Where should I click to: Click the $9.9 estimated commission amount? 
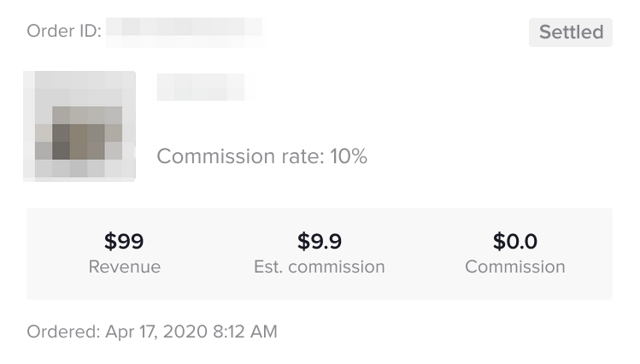point(320,241)
